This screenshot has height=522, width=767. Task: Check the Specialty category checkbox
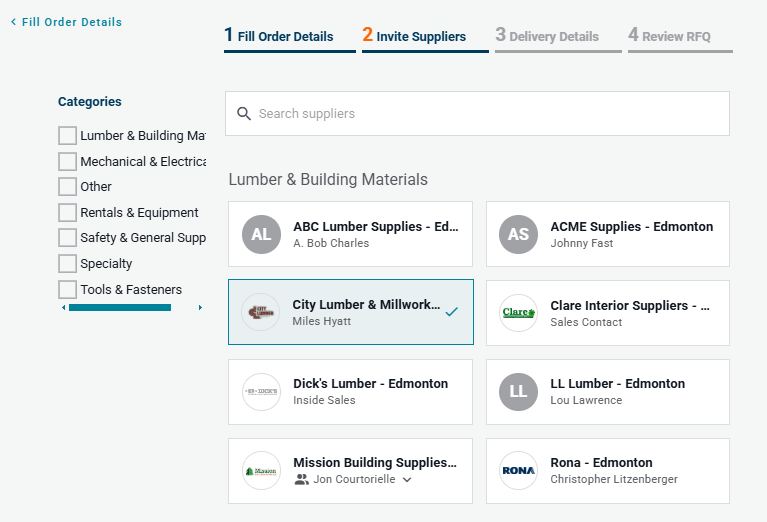tap(68, 263)
